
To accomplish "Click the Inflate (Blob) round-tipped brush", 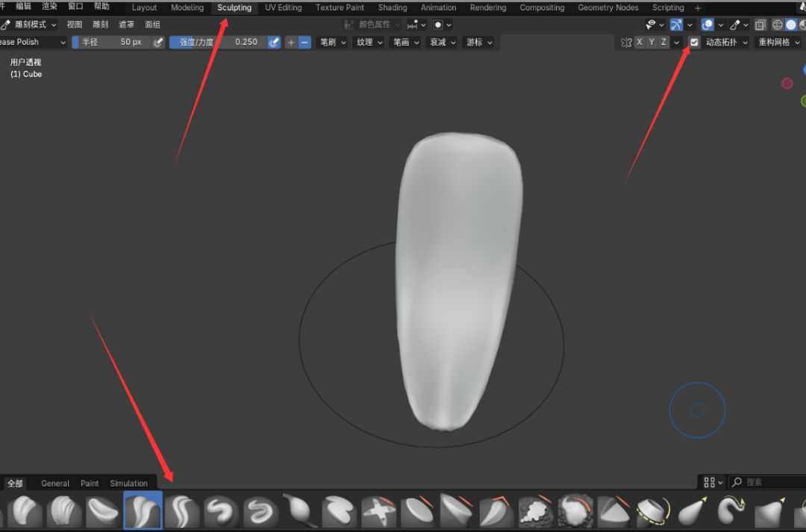I will 300,512.
